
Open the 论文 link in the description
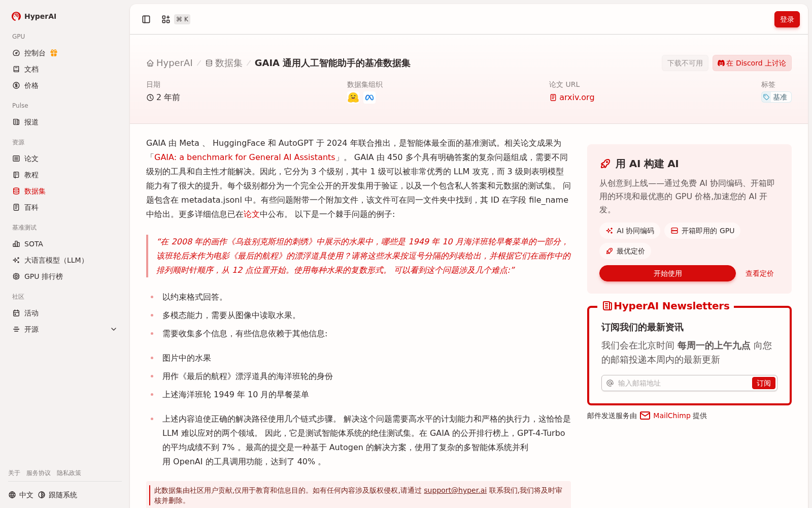(x=252, y=214)
